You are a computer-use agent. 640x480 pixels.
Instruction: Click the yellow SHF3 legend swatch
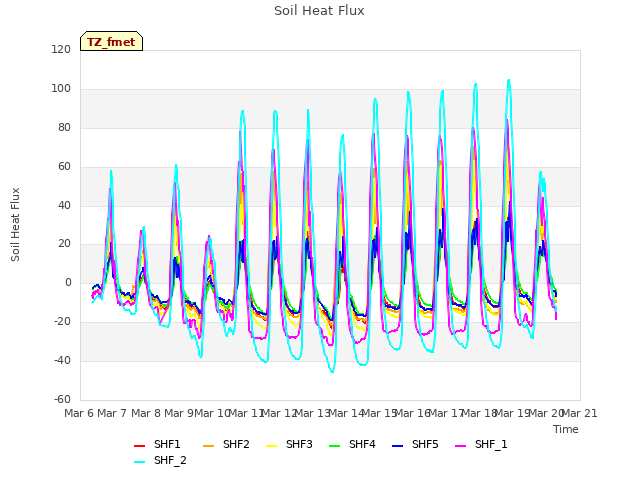click(271, 446)
